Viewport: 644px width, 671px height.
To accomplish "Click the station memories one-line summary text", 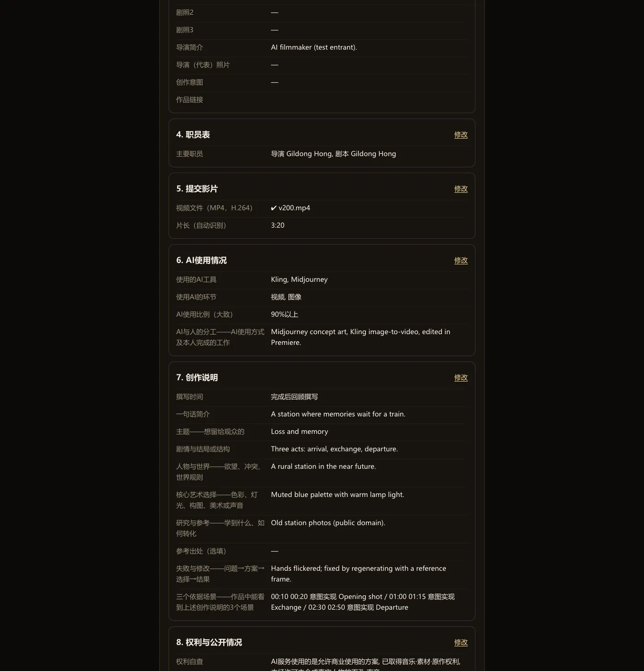I will tap(338, 414).
